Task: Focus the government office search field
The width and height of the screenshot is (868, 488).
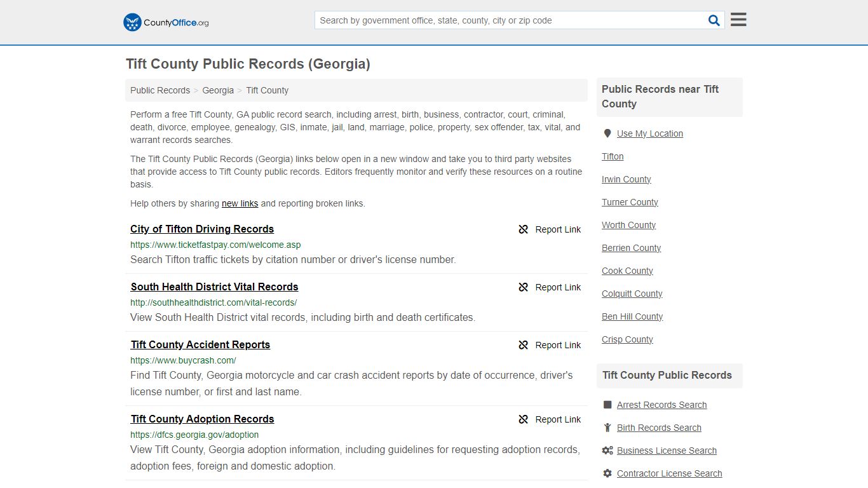Action: pos(511,20)
